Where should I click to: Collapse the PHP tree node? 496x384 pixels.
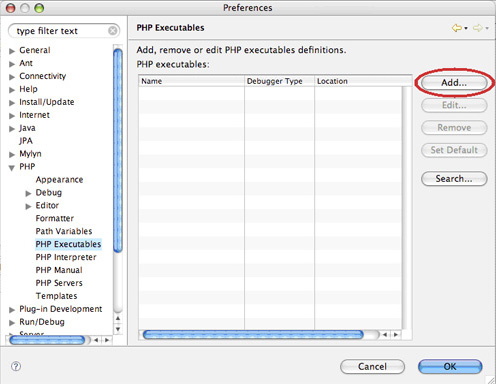(12, 168)
